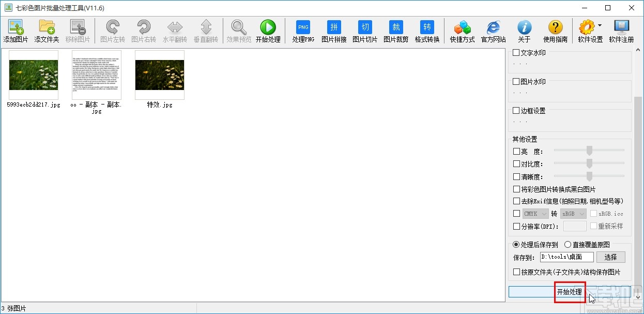
Task: Expand the sRGB target profile dropdown
Action: 573,214
